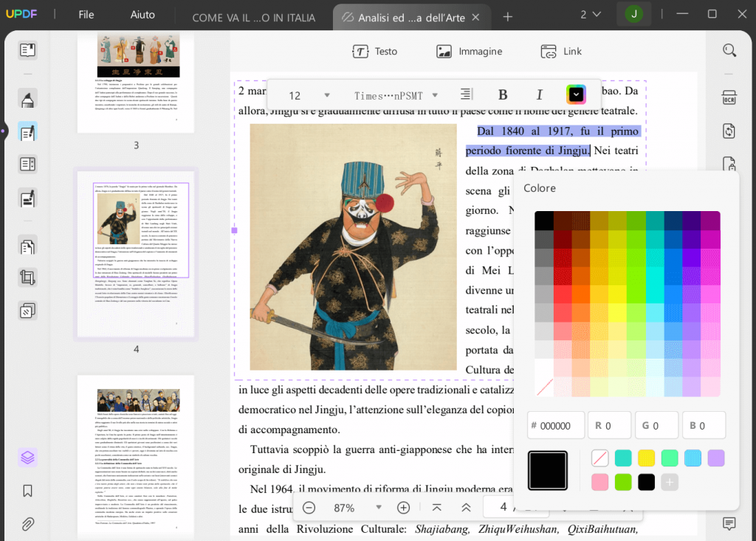Click the Layers icon above the bookmark

(x=27, y=457)
